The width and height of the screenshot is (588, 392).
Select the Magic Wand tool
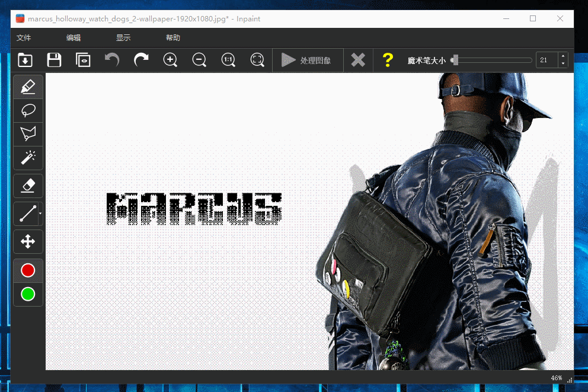(x=28, y=157)
